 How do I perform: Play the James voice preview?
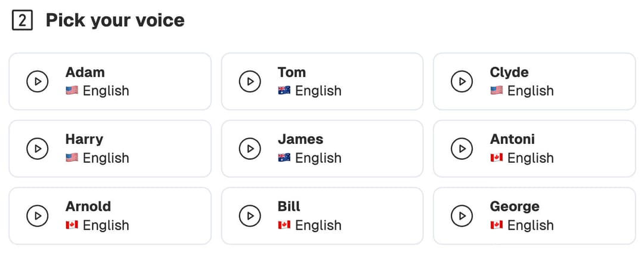pyautogui.click(x=250, y=149)
